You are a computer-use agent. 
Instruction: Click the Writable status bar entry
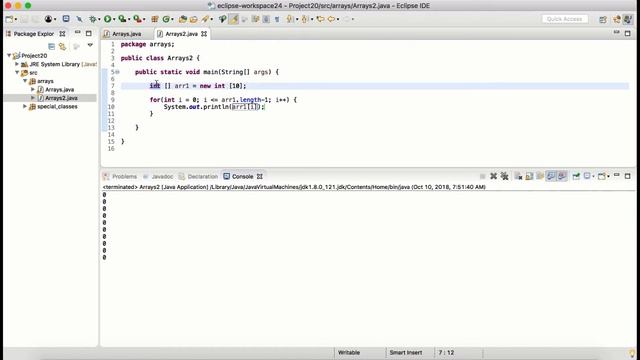[349, 352]
